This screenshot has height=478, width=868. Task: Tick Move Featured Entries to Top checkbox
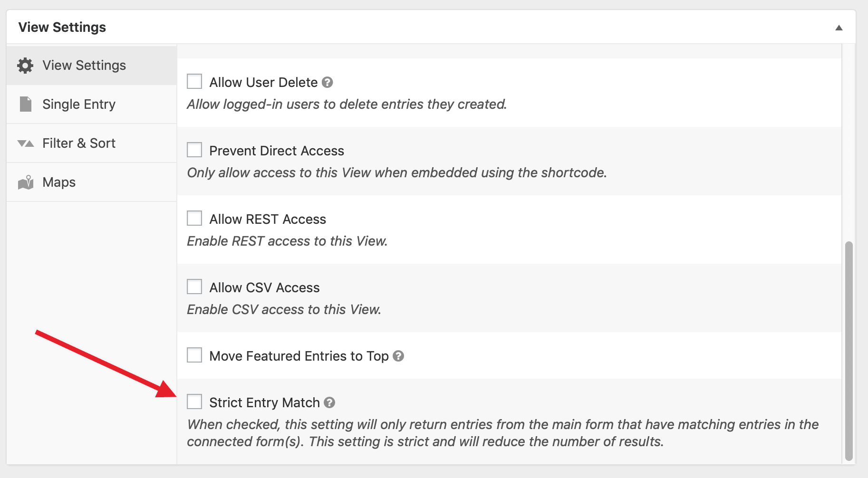click(x=194, y=355)
